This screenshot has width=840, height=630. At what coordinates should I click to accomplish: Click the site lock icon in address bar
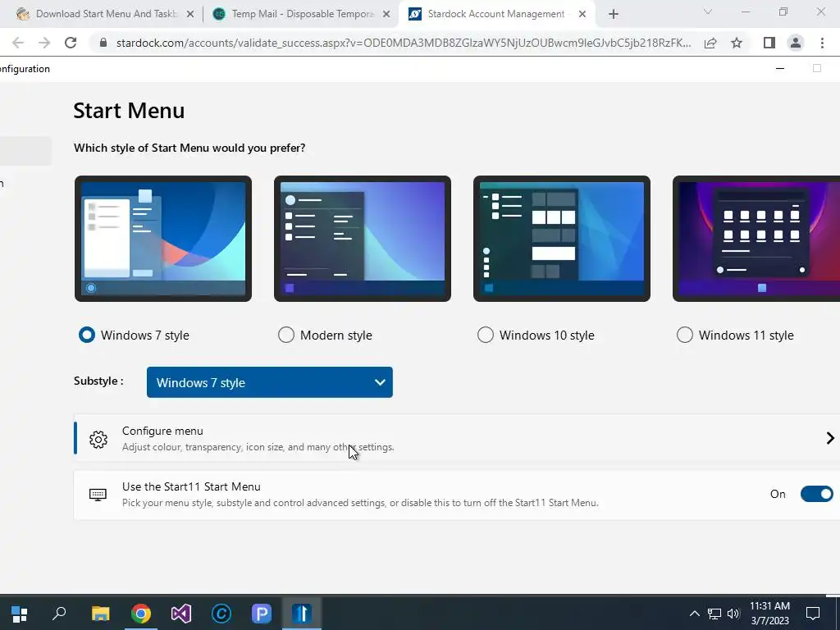[x=103, y=43]
